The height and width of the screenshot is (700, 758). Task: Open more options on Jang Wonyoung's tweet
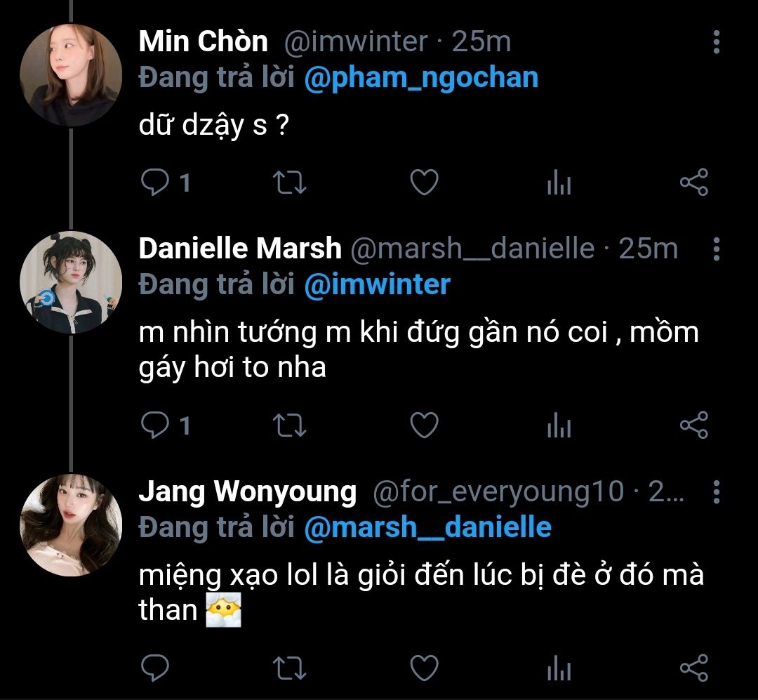click(716, 492)
